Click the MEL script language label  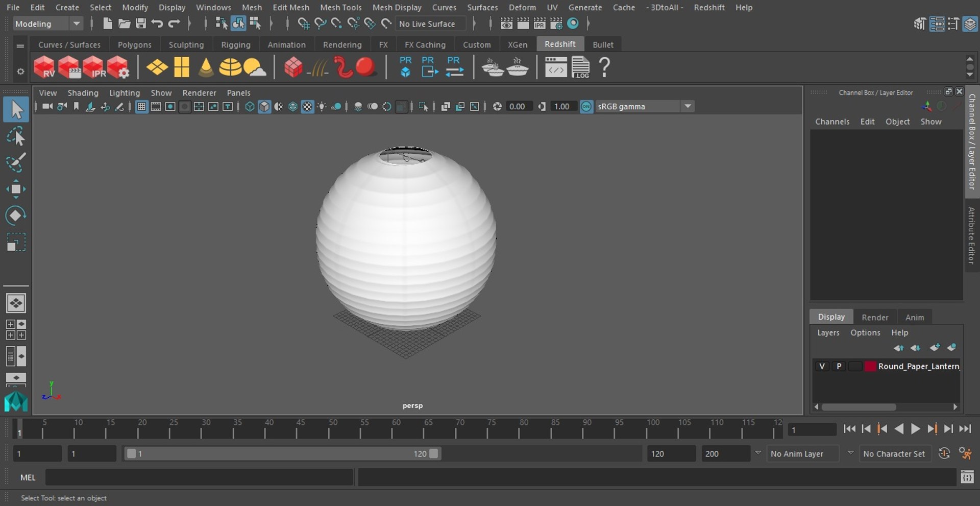[28, 477]
